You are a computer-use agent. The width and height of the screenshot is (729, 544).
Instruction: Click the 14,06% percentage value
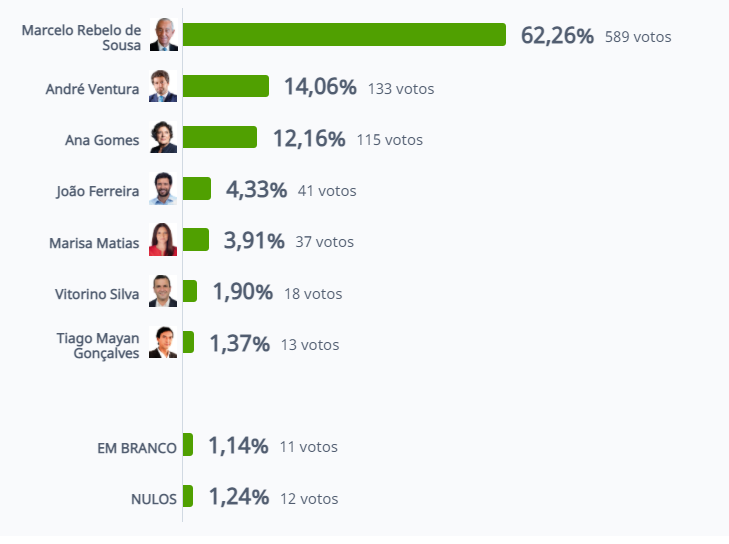(x=320, y=87)
